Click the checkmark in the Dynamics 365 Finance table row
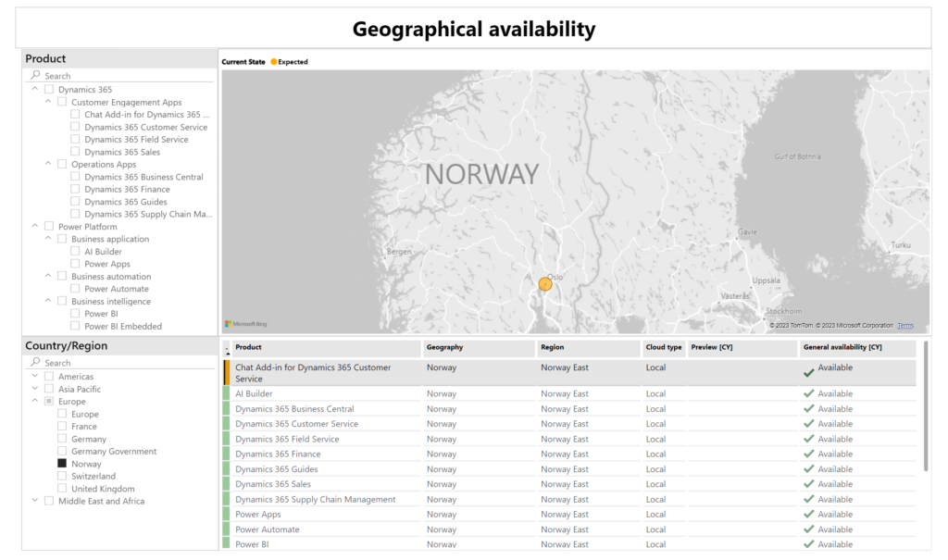 click(808, 454)
